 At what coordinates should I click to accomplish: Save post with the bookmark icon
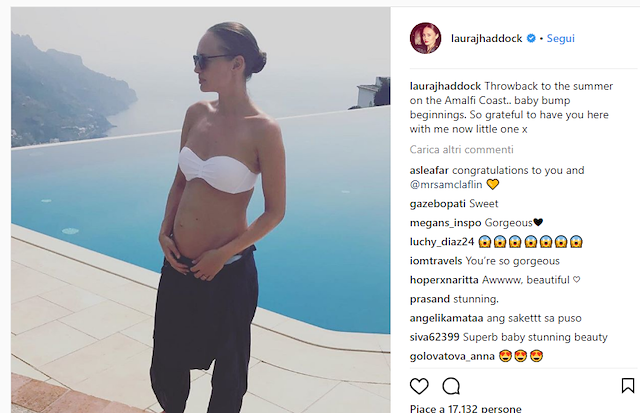[628, 386]
